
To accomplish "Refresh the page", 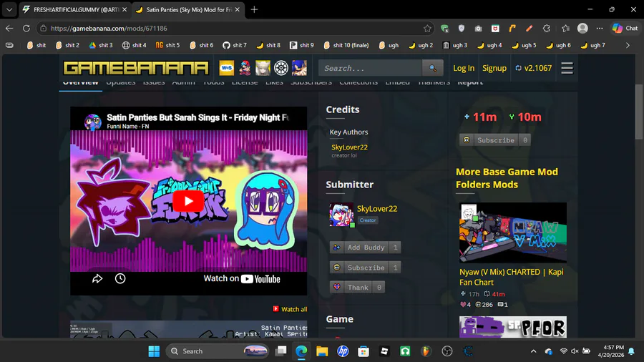I will click(26, 29).
